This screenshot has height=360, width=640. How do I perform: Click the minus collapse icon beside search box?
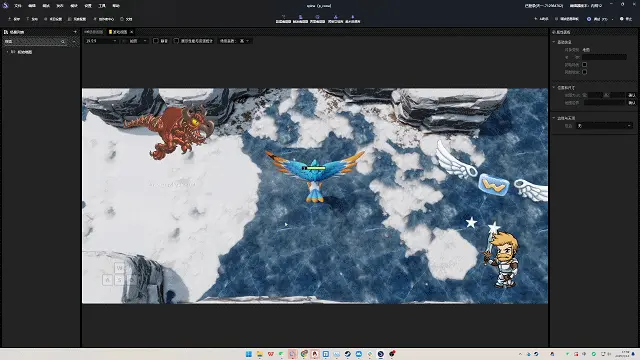tap(74, 42)
